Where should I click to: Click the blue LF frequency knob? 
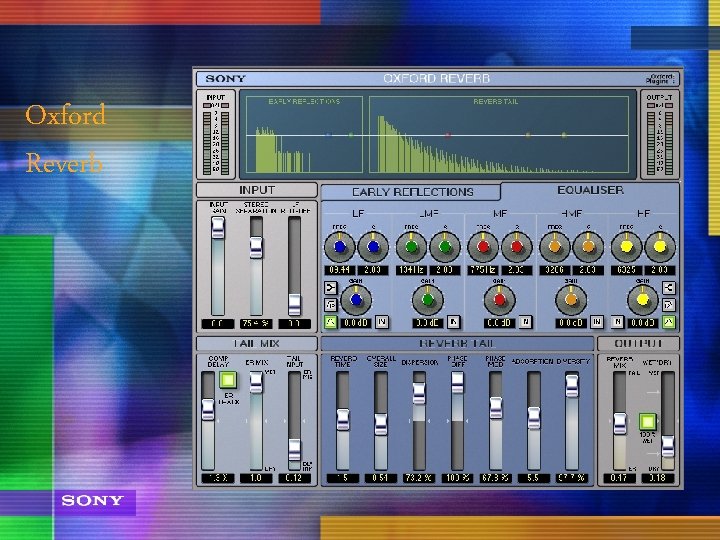click(x=340, y=247)
